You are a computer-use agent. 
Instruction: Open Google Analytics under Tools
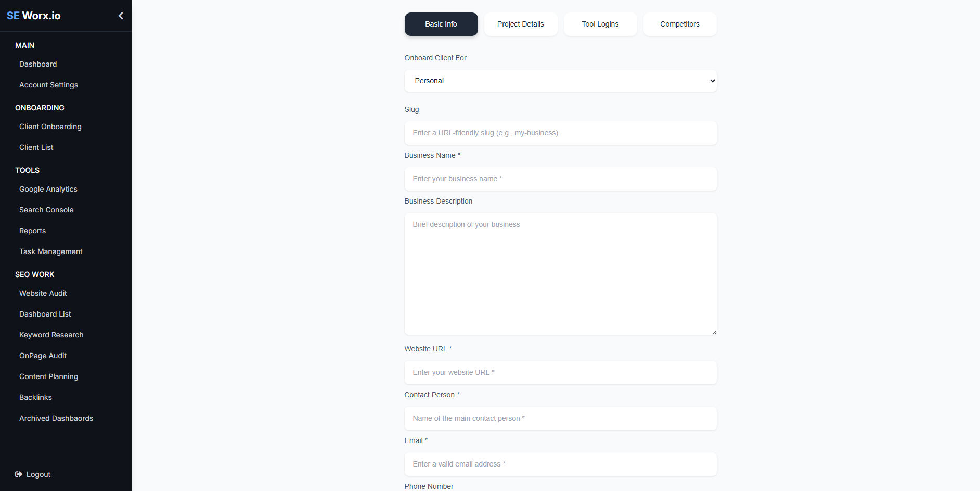(48, 189)
